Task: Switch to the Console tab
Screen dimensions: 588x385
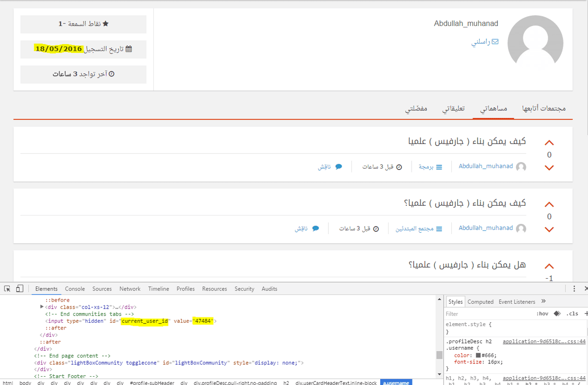Action: tap(75, 289)
